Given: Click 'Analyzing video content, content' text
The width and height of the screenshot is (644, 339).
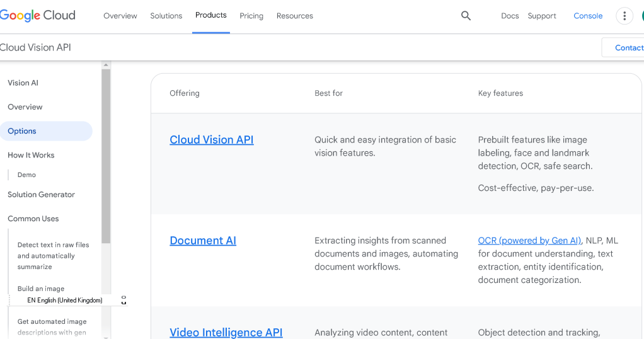Looking at the screenshot, I should tap(381, 333).
